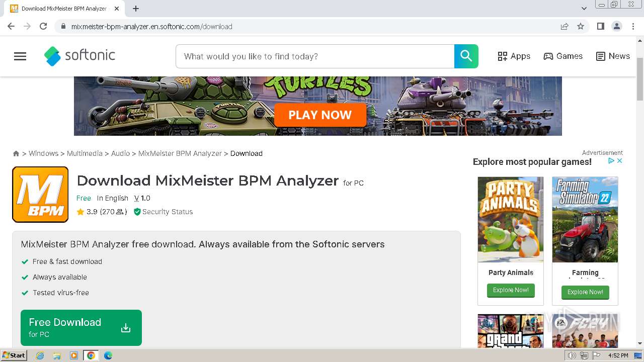Click the 'Free' license label
Viewport: 644px width, 362px height.
(84, 198)
